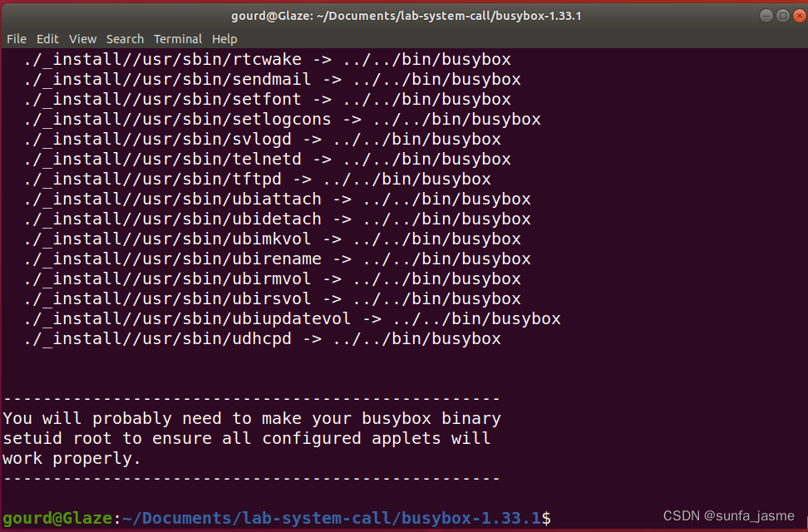Click the sendmail symlink output line
808x532 pixels.
tap(272, 80)
